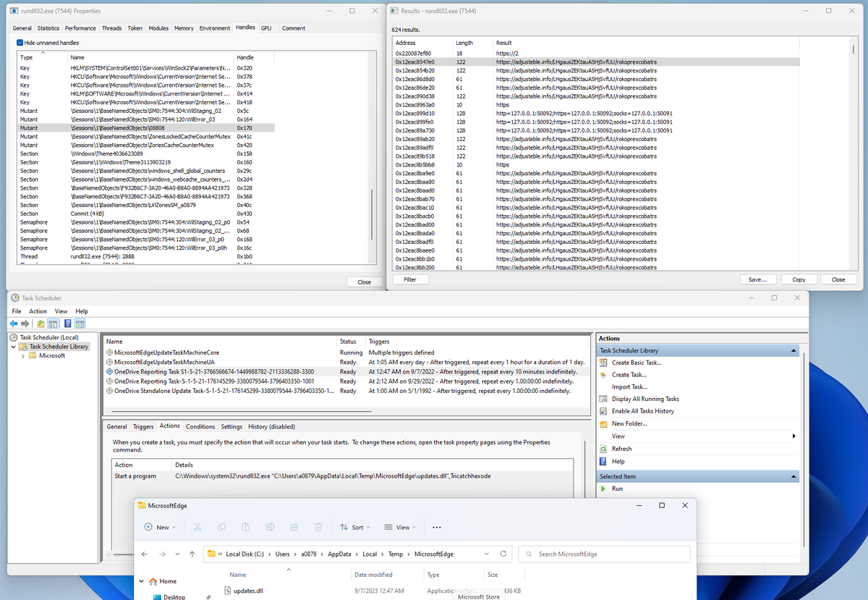This screenshot has width=868, height=600.
Task: Click the See more ellipsis in File Explorer toolbar
Action: pyautogui.click(x=436, y=527)
